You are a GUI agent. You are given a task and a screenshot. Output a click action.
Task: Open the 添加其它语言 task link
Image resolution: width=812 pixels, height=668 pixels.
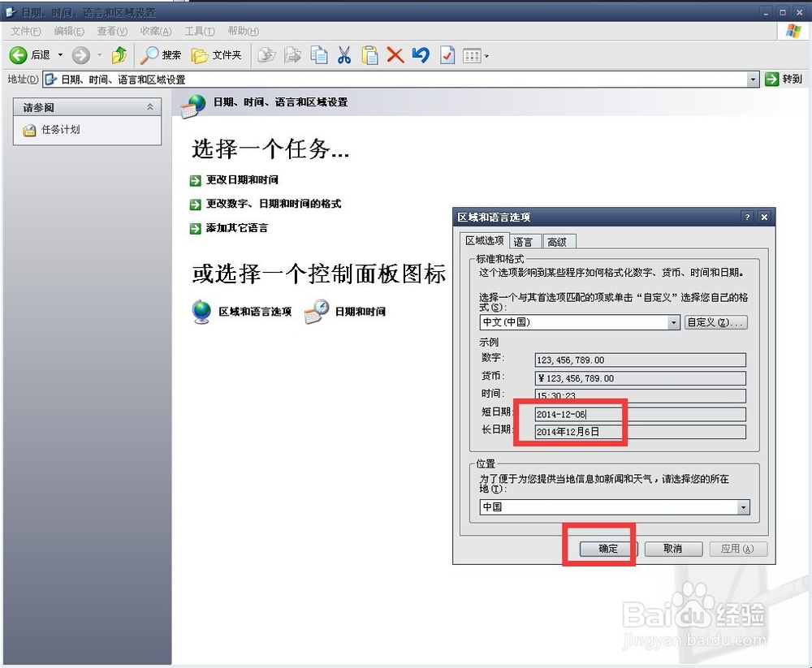click(x=236, y=228)
